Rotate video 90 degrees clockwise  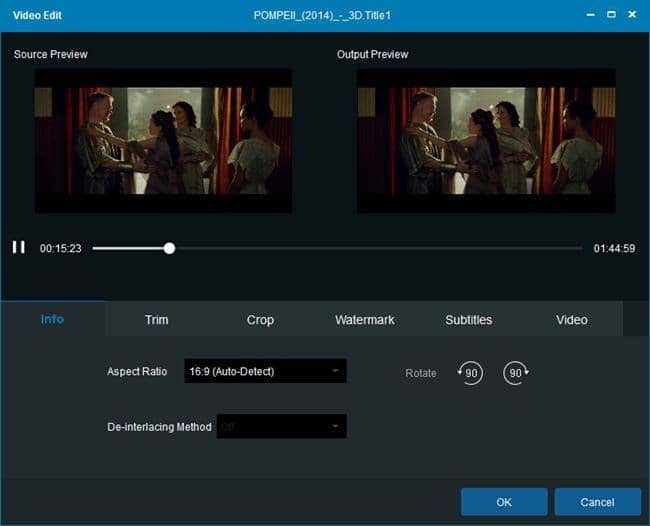[516, 373]
